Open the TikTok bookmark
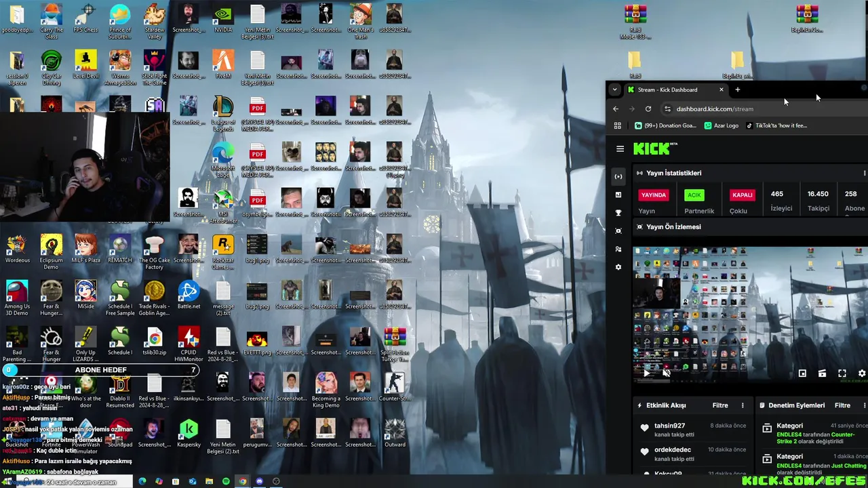Viewport: 868px width, 488px height. [776, 125]
